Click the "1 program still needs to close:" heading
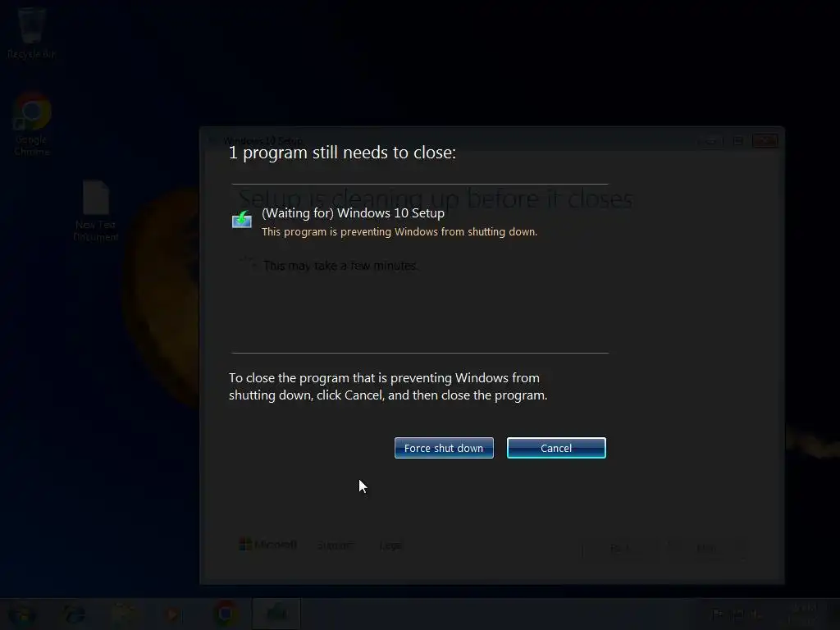The height and width of the screenshot is (630, 840). tap(342, 153)
